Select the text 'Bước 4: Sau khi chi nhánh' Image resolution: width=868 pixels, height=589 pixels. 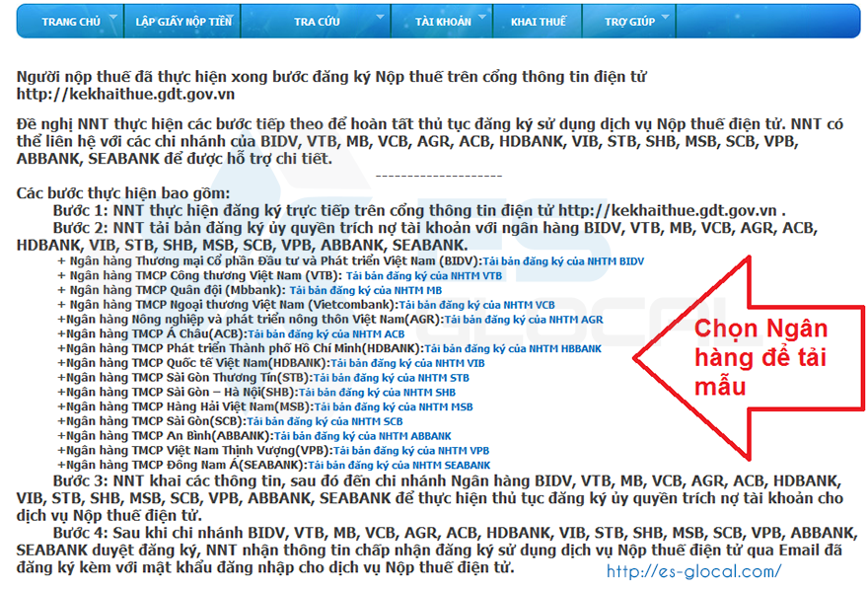coord(437,551)
